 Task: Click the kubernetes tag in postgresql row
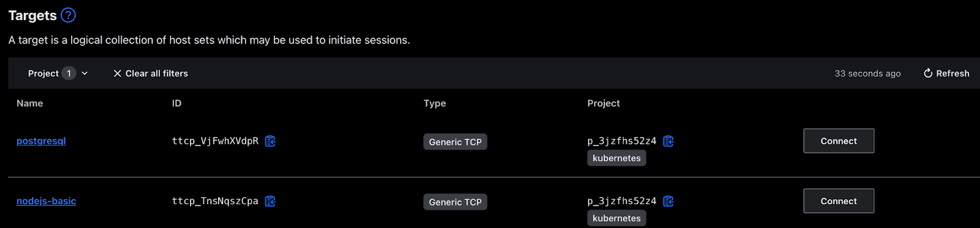coord(616,158)
